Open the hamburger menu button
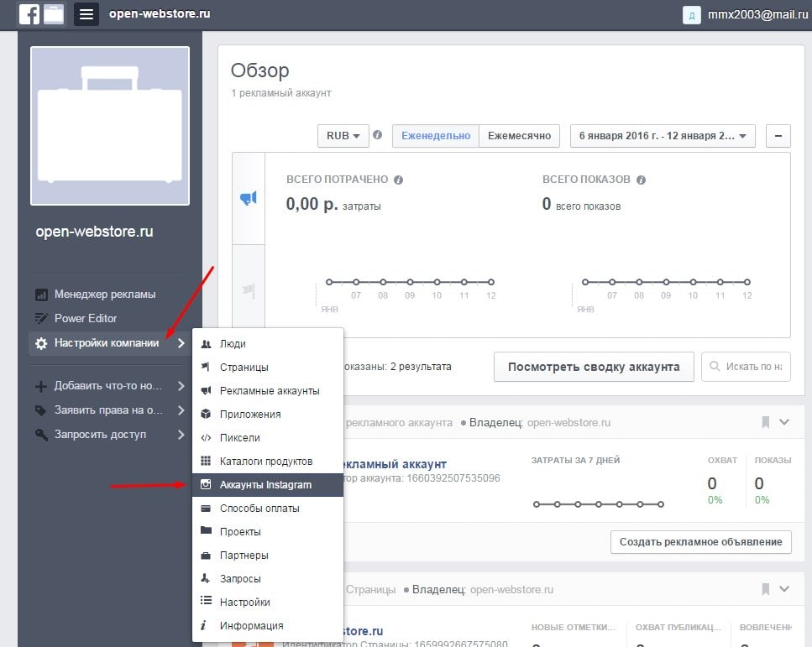 point(86,14)
